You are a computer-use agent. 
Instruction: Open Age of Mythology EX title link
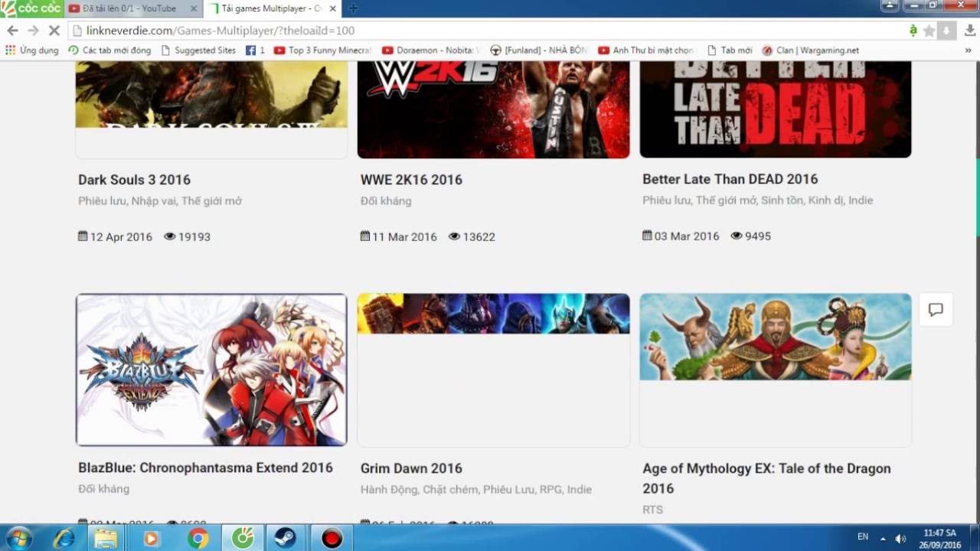click(766, 478)
